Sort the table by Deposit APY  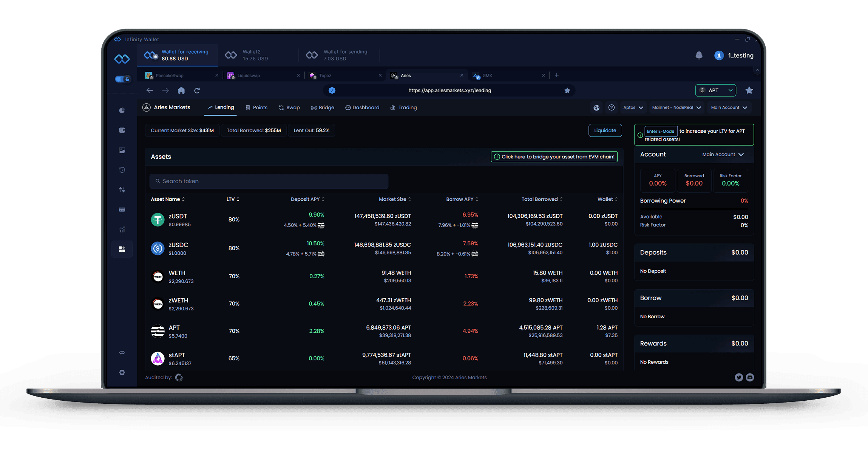[x=307, y=199]
